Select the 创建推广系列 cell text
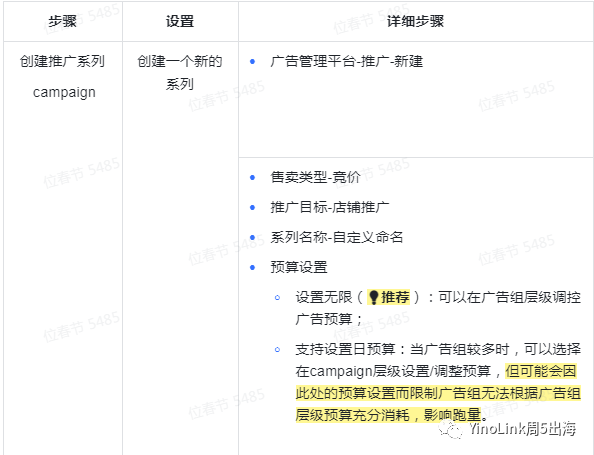Viewport: 594px width, 455px height. pyautogui.click(x=63, y=61)
